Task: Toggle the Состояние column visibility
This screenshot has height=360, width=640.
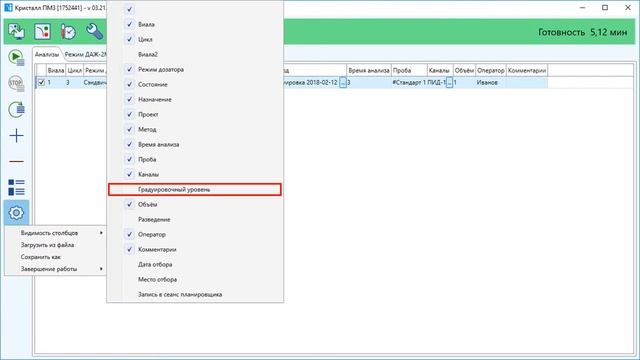Action: tap(195, 84)
